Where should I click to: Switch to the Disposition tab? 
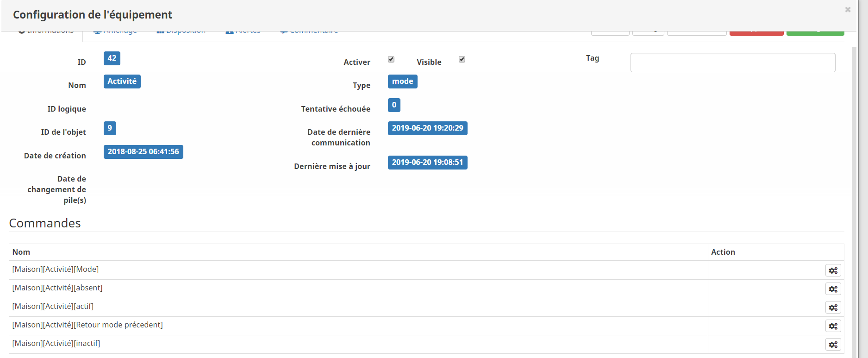181,32
